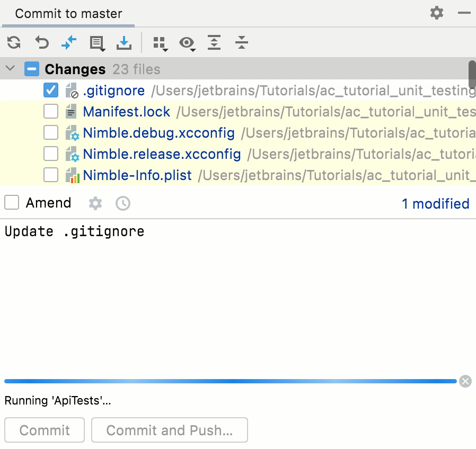Click the Show Diff arrows icon
The width and height of the screenshot is (476, 449).
click(x=69, y=42)
